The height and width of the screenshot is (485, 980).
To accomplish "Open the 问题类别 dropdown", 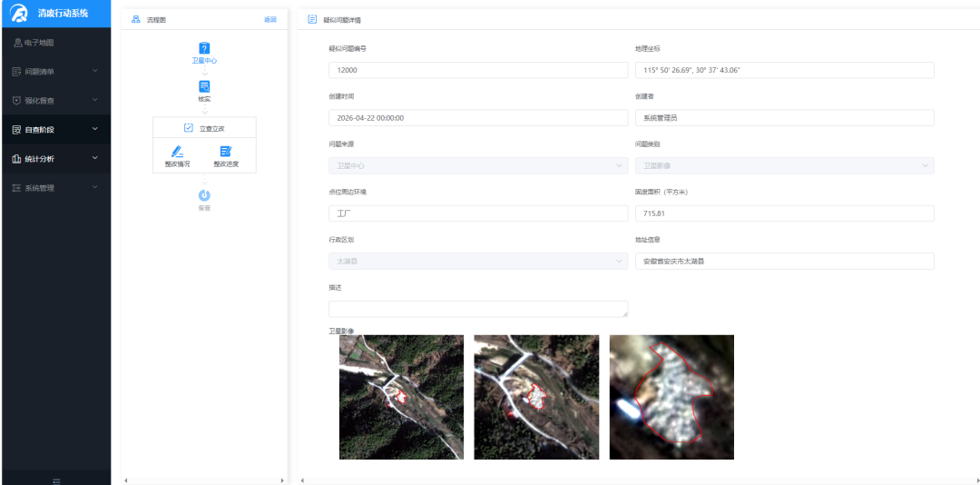I will (784, 166).
